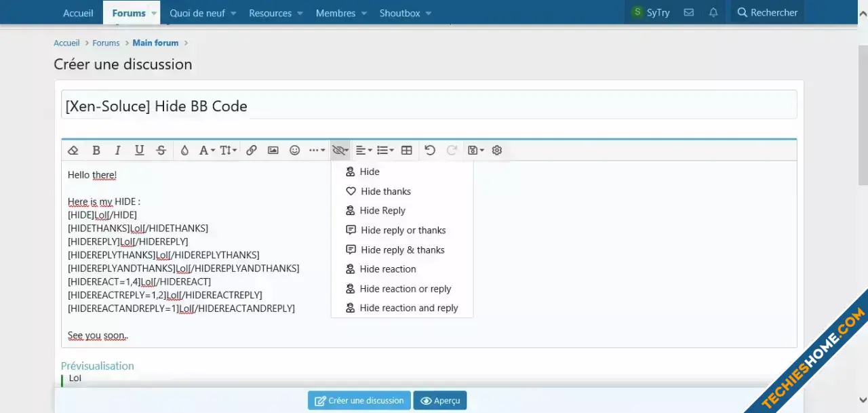This screenshot has height=413, width=868.
Task: Click the 'Hello there!' text in editor
Action: [92, 175]
